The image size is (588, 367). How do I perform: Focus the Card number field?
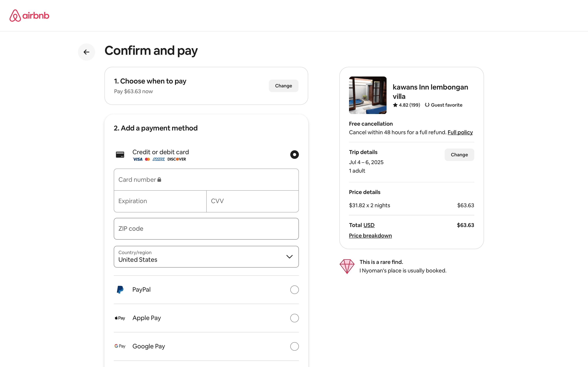(206, 180)
